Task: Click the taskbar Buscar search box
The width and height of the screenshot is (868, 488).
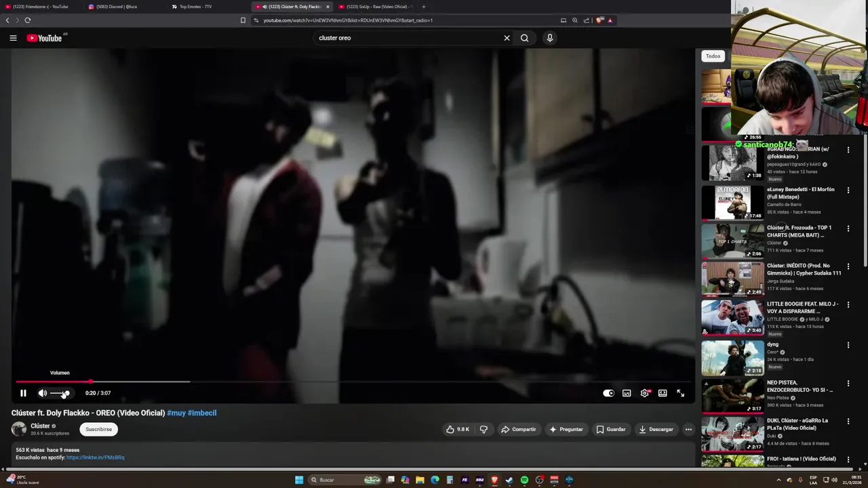Action: [344, 480]
